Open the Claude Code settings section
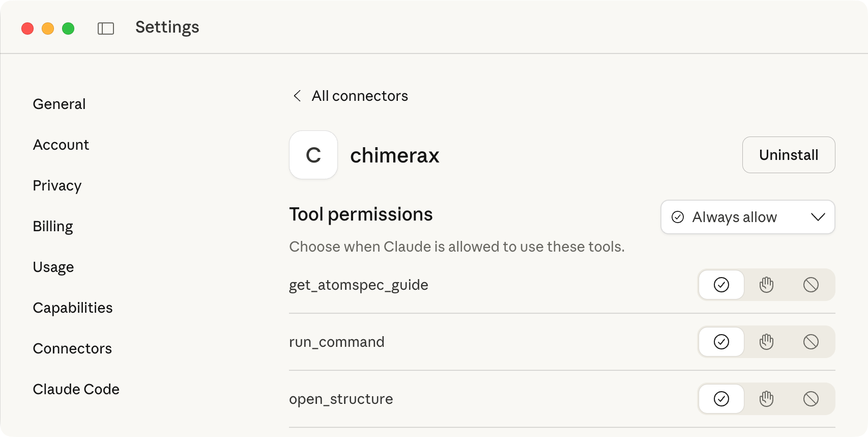868x437 pixels. point(76,389)
